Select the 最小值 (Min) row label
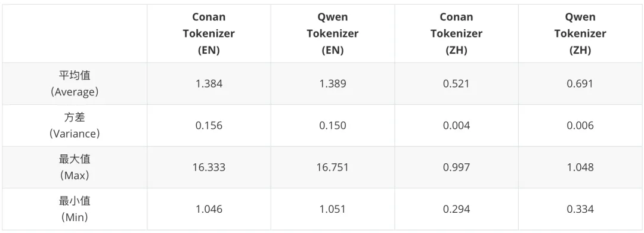Image resolution: width=644 pixels, height=233 pixels. [75, 209]
